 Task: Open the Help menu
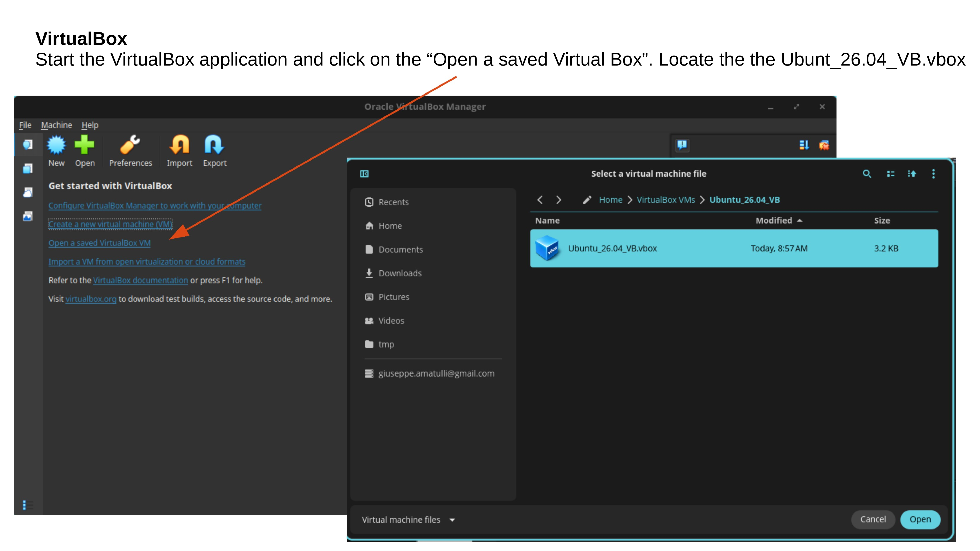click(90, 125)
